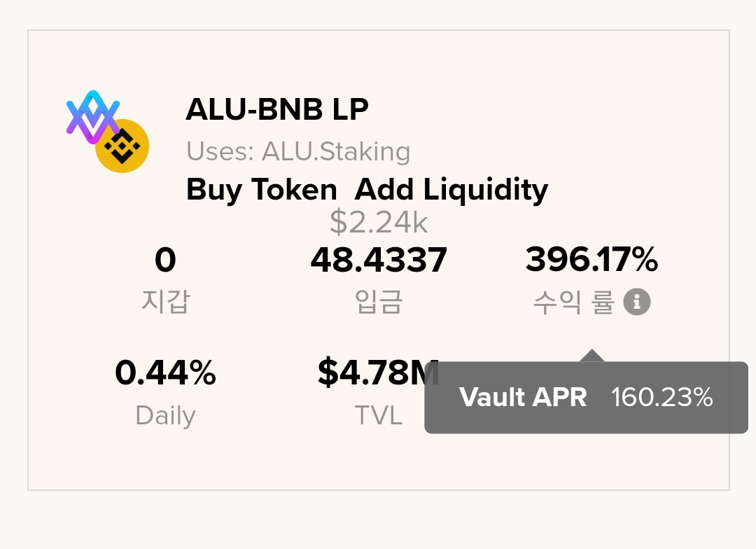
Task: Open the Add Liquidity link
Action: coord(451,190)
